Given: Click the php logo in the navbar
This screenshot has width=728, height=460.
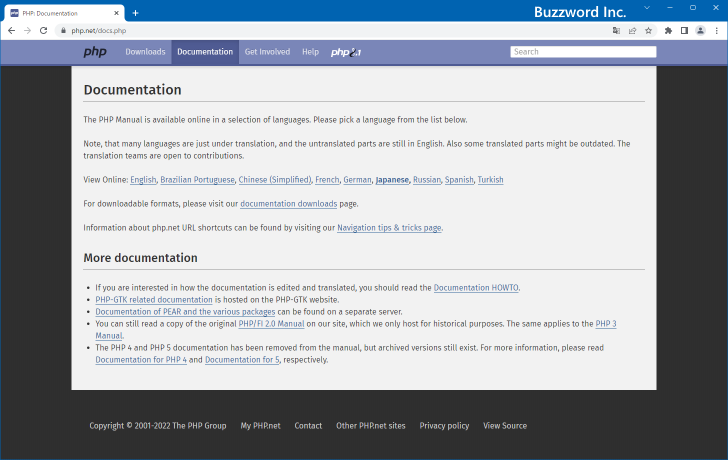Looking at the screenshot, I should [95, 52].
